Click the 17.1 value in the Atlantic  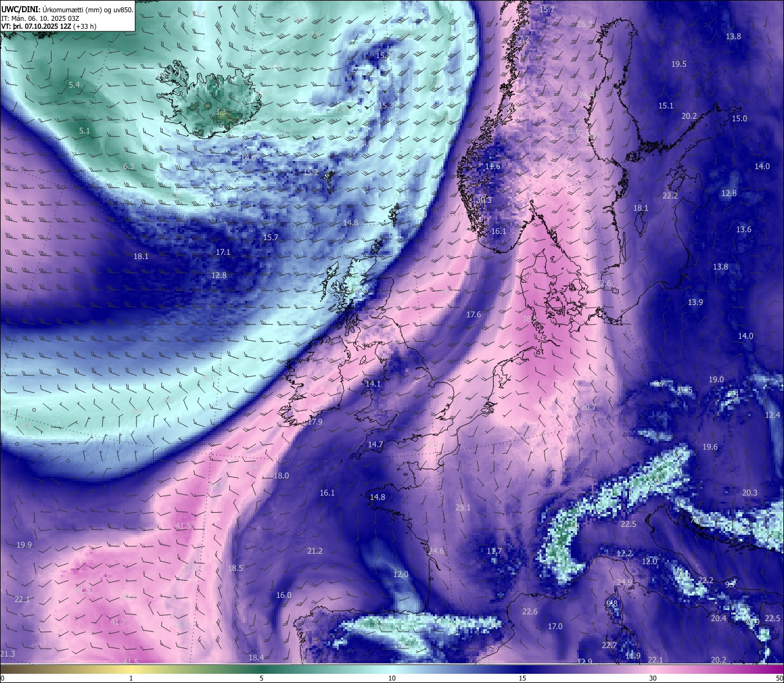tap(223, 252)
